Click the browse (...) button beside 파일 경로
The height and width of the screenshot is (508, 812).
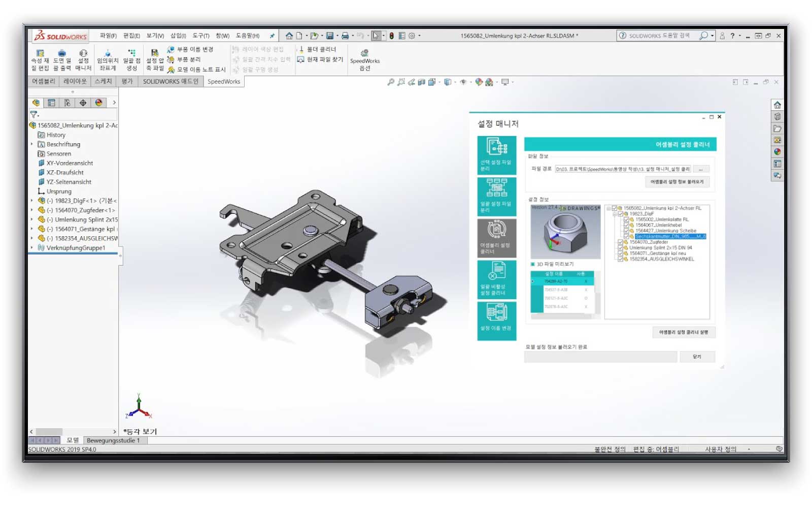tap(701, 169)
